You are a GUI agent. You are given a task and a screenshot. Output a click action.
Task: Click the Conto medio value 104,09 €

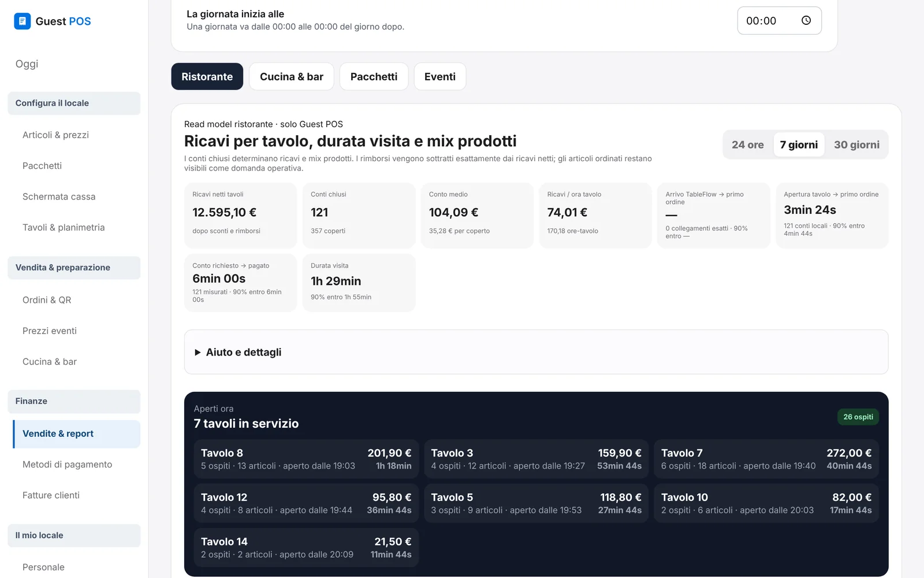(453, 213)
